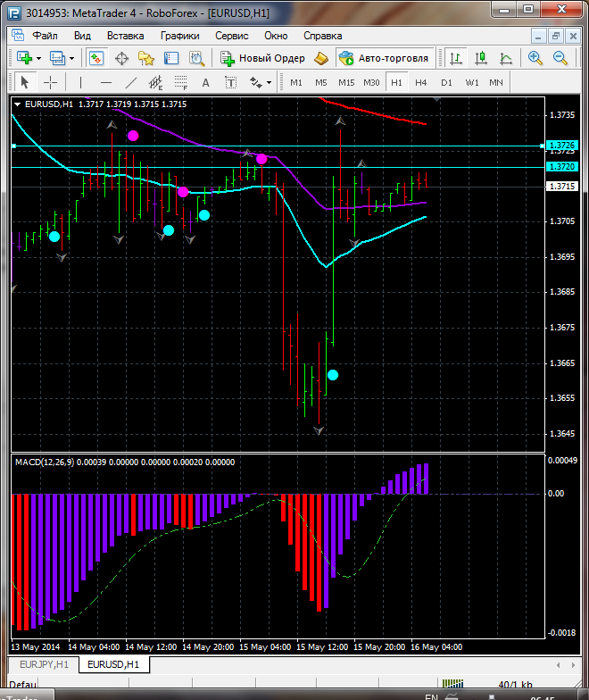589x700 pixels.
Task: Select the text tool A
Action: pyautogui.click(x=205, y=82)
